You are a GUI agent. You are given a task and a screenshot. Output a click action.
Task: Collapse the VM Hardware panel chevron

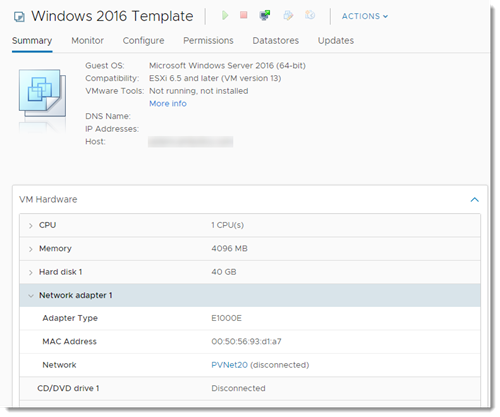click(x=475, y=200)
